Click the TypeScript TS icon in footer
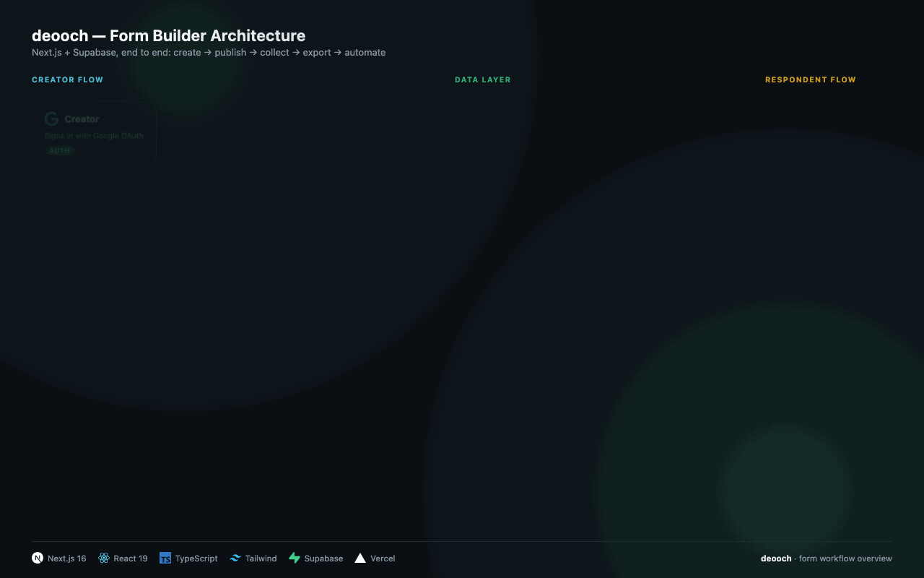 click(165, 558)
